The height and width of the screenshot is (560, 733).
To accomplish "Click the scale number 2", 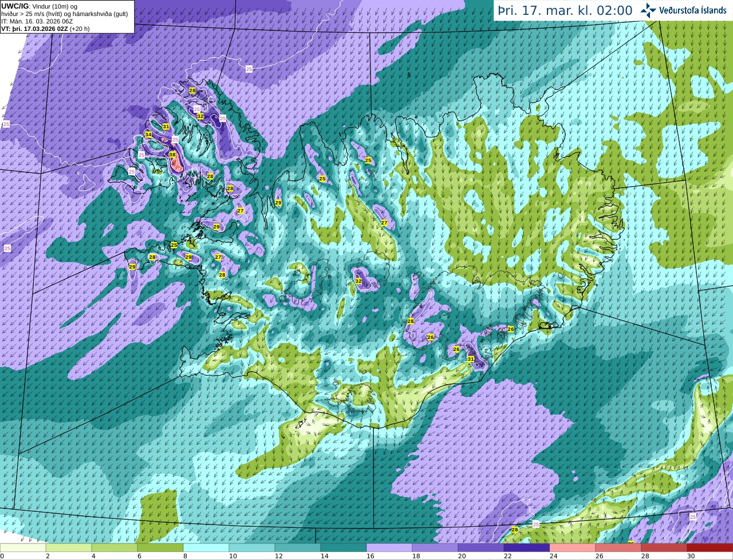I will tap(48, 556).
